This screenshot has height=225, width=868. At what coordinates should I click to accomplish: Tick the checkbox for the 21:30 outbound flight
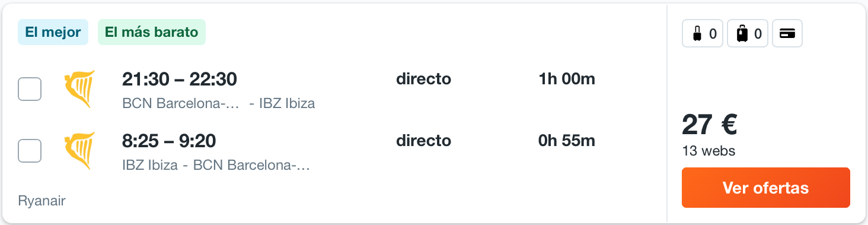[x=30, y=89]
